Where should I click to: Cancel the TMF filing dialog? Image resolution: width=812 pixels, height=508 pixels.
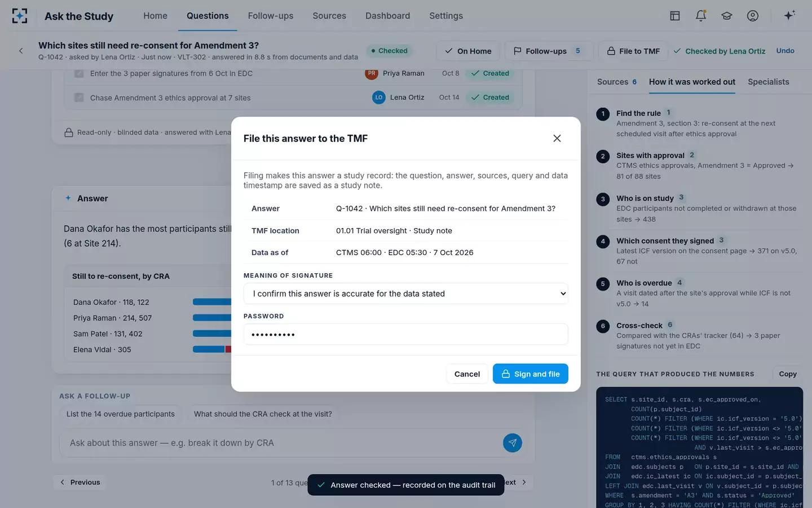click(x=467, y=374)
